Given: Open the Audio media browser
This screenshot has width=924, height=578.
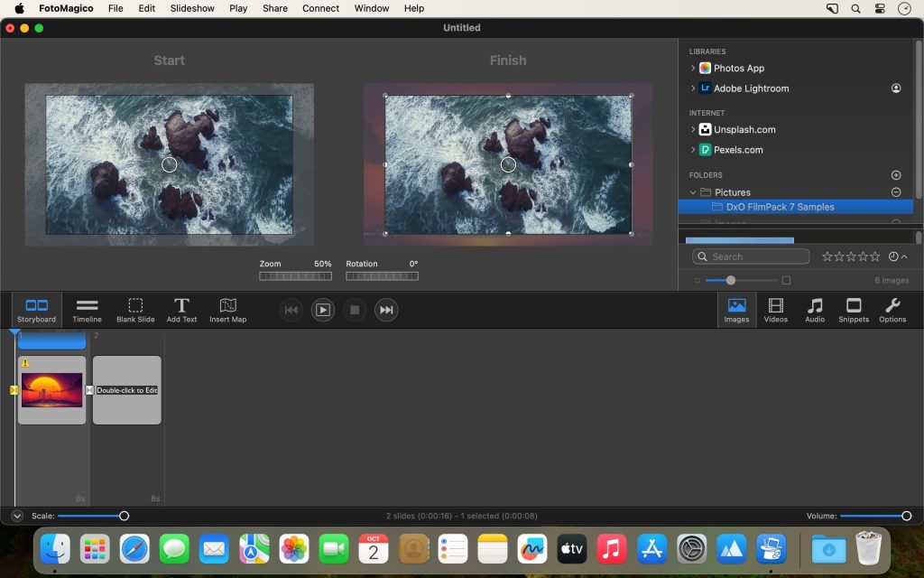Looking at the screenshot, I should [x=814, y=310].
